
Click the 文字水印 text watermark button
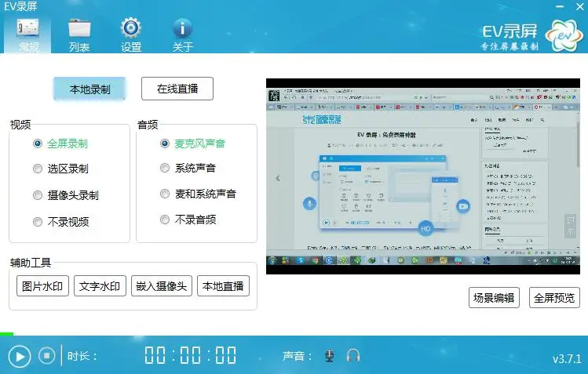(100, 286)
